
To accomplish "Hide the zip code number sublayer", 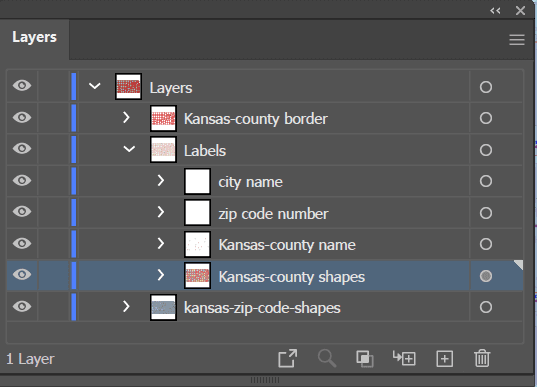I will (22, 211).
